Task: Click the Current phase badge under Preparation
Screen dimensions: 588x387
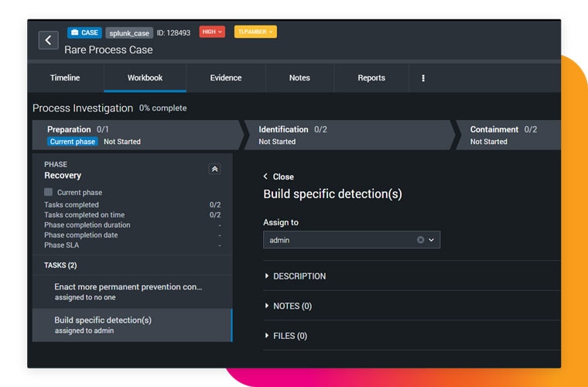Action: coord(73,142)
